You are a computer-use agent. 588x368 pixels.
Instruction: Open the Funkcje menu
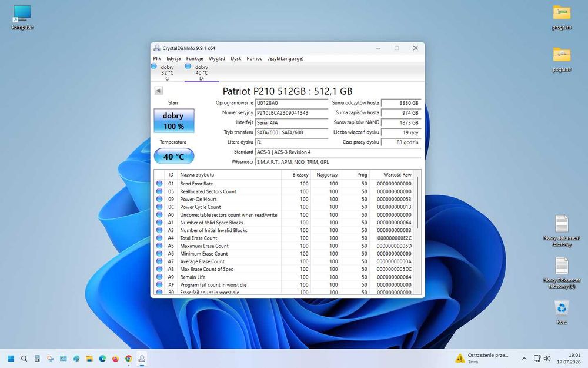195,58
